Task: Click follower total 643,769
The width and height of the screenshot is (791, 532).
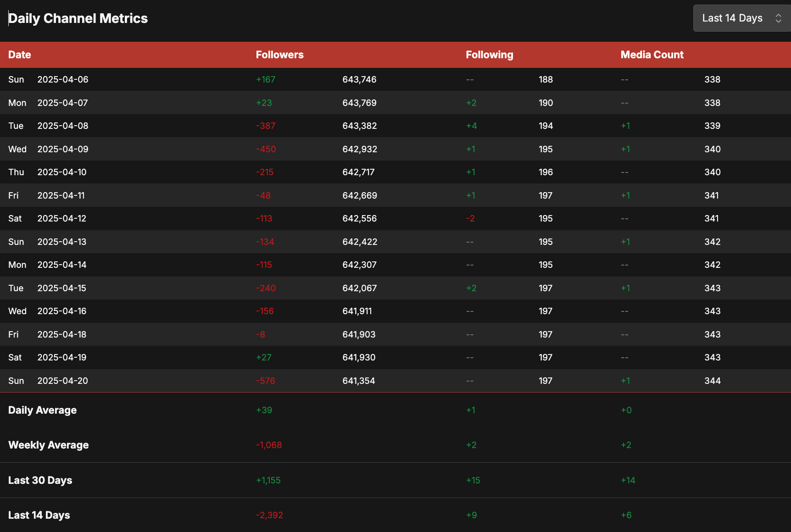Action: (x=359, y=103)
